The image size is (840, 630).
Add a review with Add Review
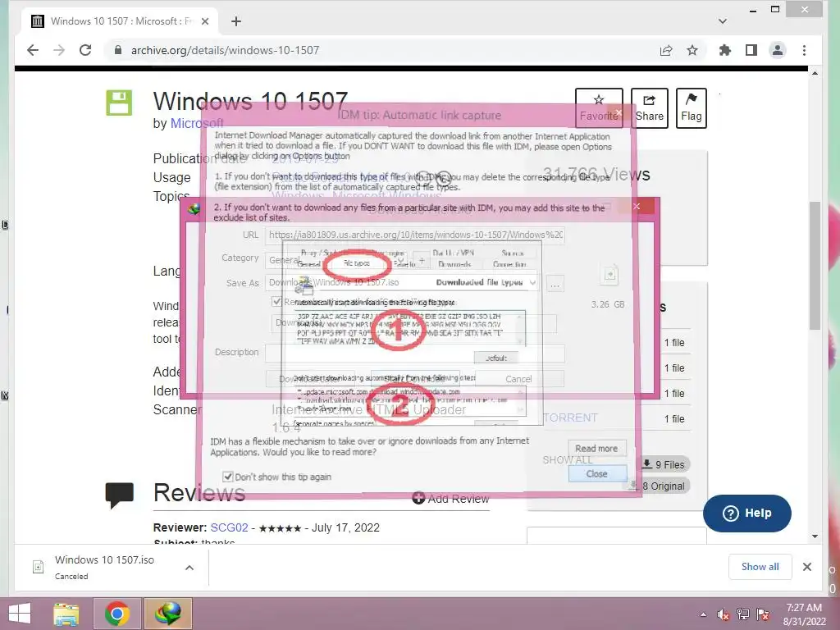point(451,499)
